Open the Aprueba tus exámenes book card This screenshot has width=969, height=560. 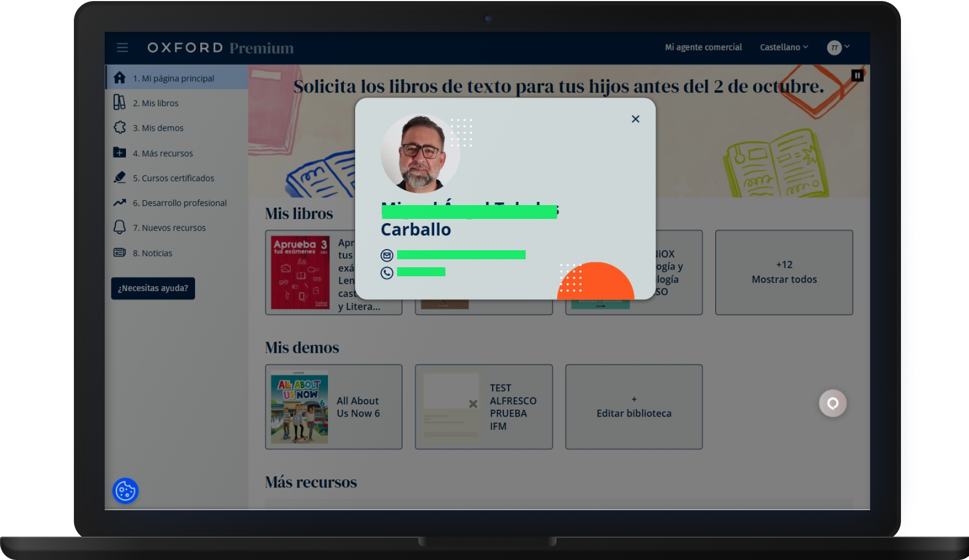pyautogui.click(x=310, y=272)
